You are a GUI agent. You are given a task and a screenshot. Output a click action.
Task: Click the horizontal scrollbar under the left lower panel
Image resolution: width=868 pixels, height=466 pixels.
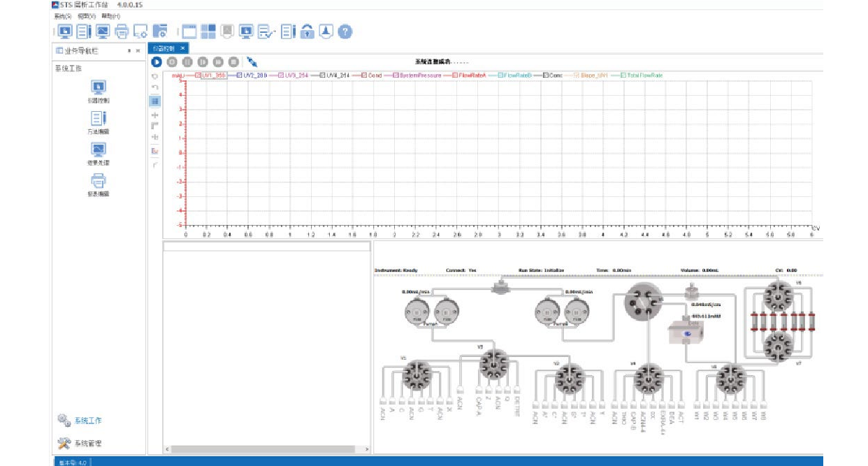266,449
